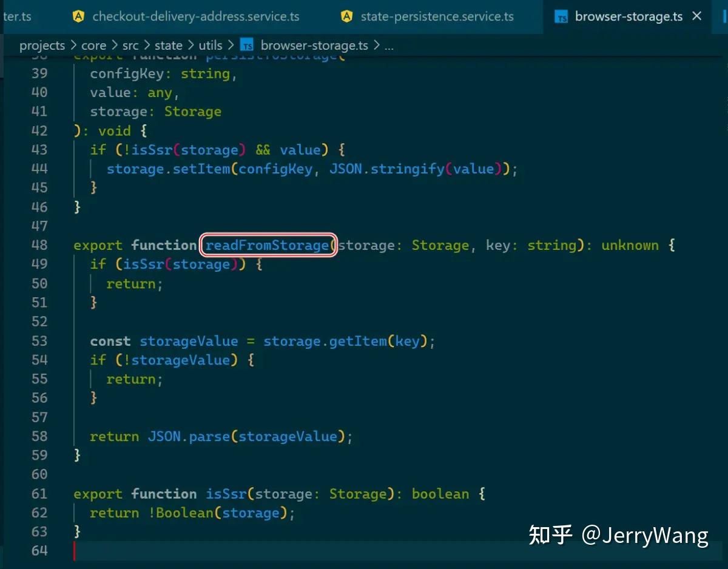Select the partially visible ter.ts tab
The image size is (728, 569).
18,16
